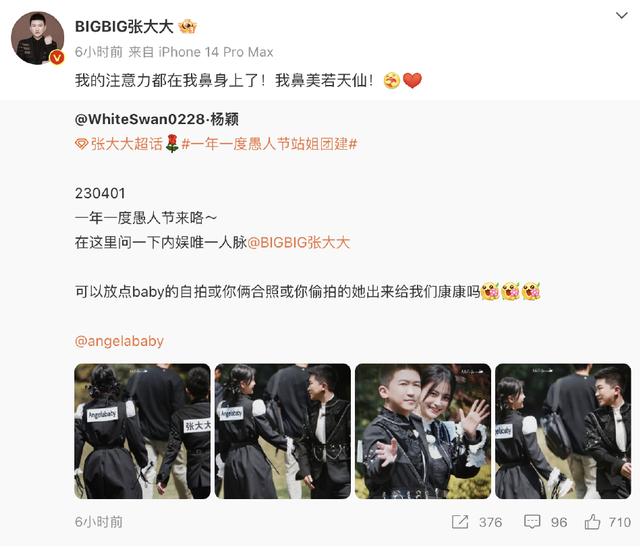Viewport: 640px width, 547px height.
Task: Open the 张大大超话 super topic link
Action: [x=127, y=144]
